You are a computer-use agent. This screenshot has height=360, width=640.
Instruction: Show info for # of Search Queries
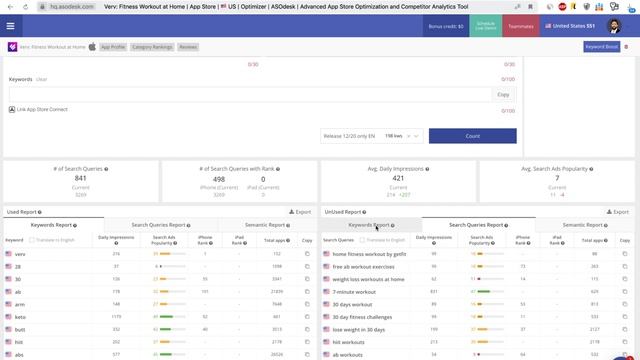106,169
